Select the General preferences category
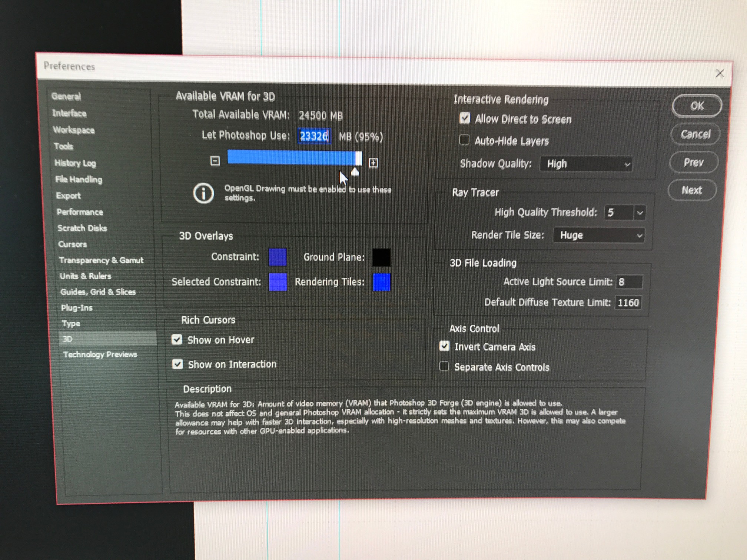Image resolution: width=747 pixels, height=560 pixels. (66, 97)
